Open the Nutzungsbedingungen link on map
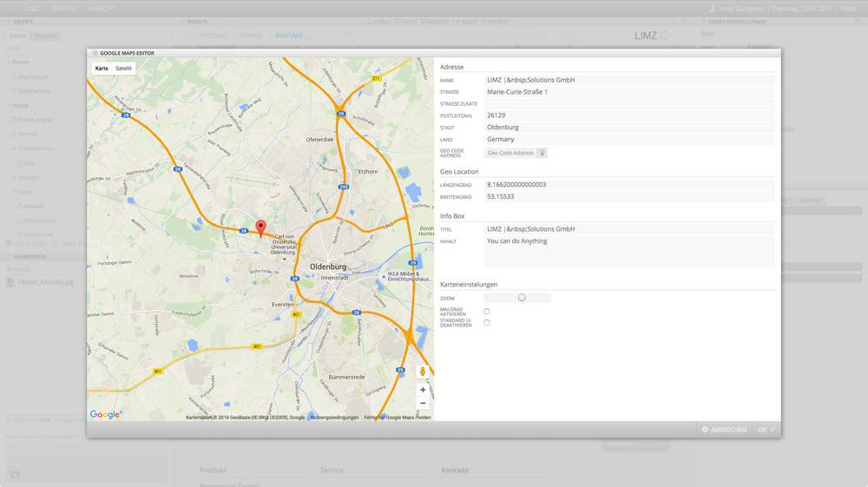Screen dimensions: 868x487 click(x=334, y=418)
